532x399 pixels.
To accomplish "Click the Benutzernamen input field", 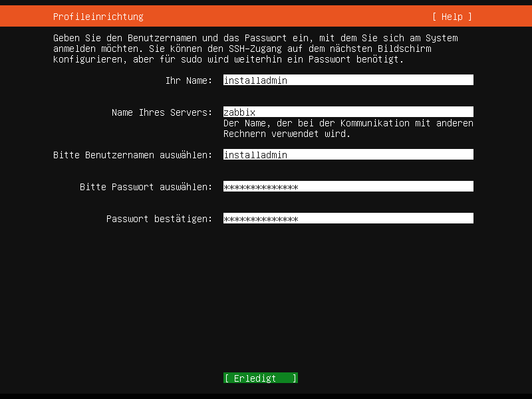I will click(x=348, y=155).
